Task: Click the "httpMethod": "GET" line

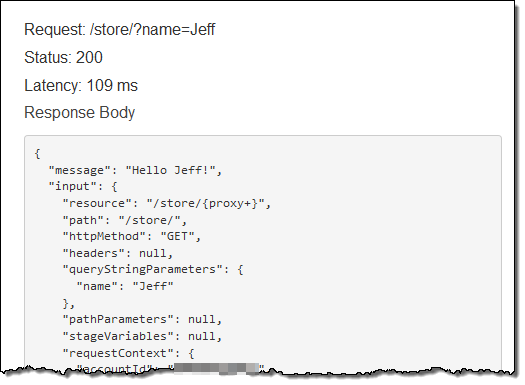Action: click(x=132, y=237)
